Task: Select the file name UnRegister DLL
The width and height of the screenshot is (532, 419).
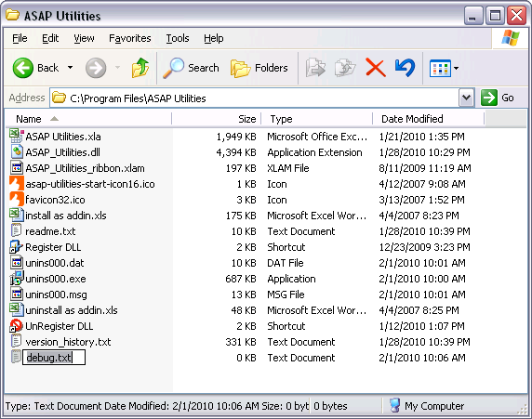Action: [x=59, y=326]
